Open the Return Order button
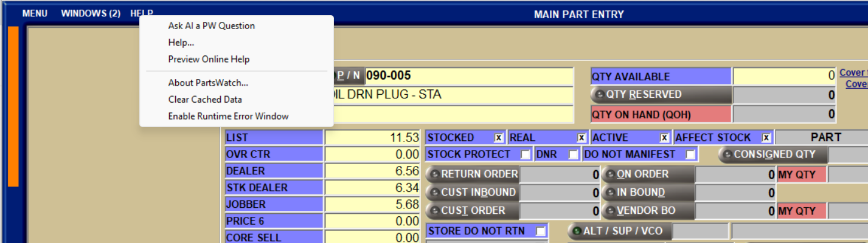This screenshot has height=243, width=868. [x=473, y=174]
